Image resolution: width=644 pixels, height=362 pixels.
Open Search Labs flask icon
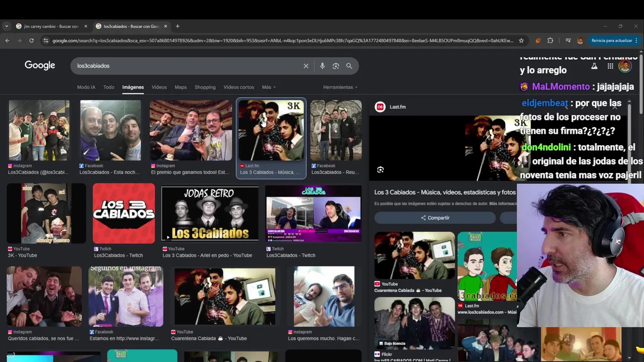594,66
